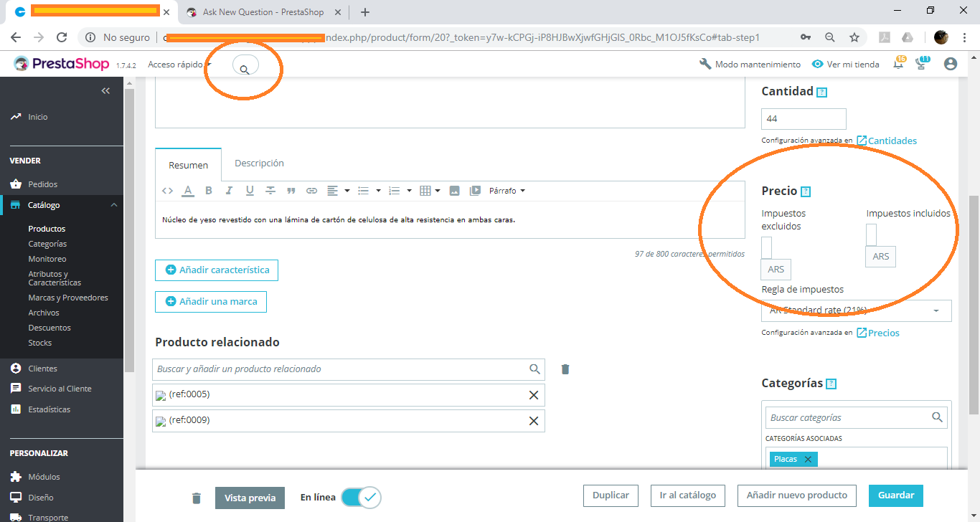The height and width of the screenshot is (522, 980).
Task: Apply strikethrough in summary editor
Action: point(270,191)
